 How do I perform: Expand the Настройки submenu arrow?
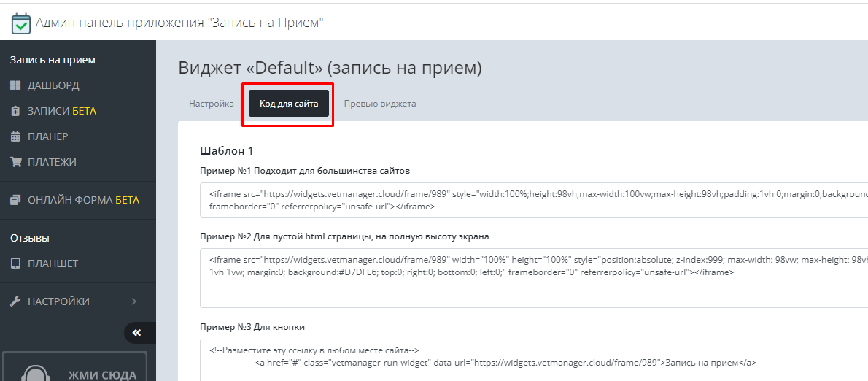click(134, 301)
